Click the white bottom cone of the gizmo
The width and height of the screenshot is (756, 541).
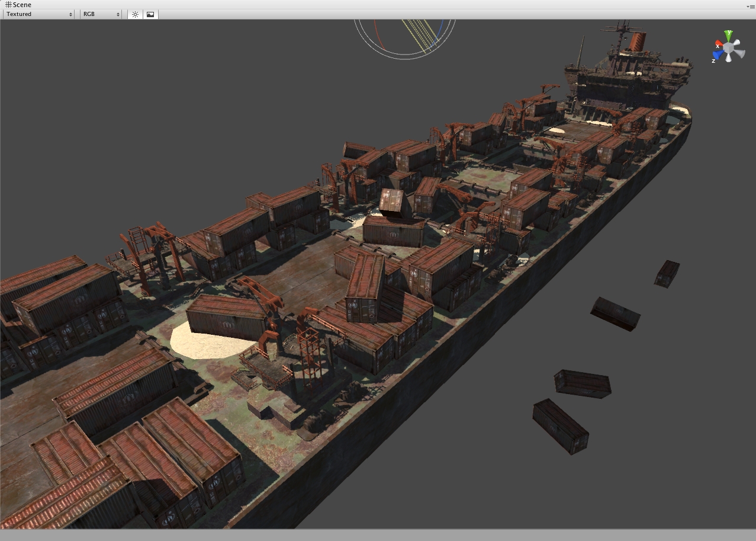pyautogui.click(x=729, y=59)
